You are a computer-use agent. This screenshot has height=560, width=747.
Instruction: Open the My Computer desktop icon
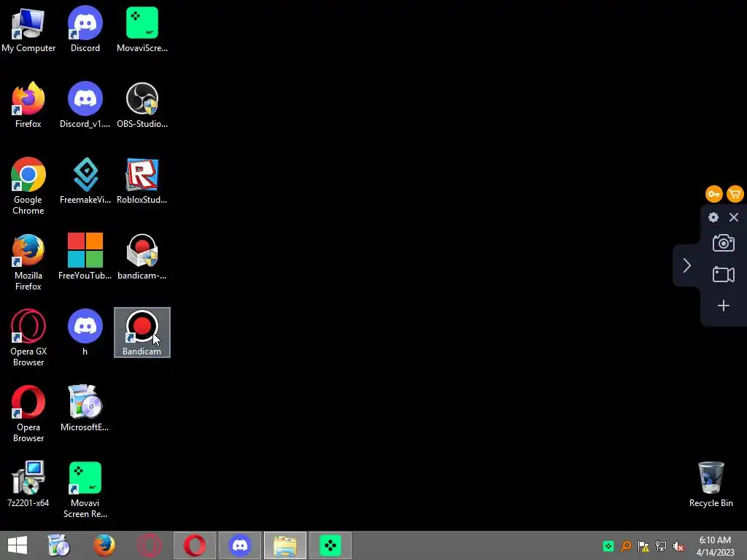(28, 29)
